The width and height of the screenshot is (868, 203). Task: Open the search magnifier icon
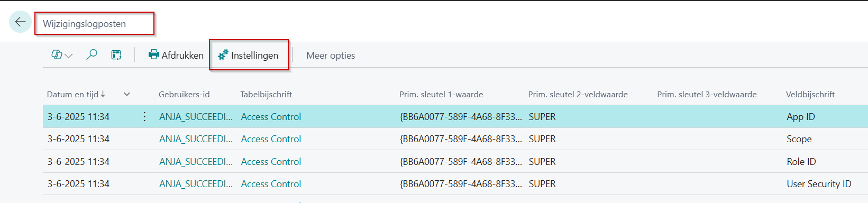click(92, 54)
